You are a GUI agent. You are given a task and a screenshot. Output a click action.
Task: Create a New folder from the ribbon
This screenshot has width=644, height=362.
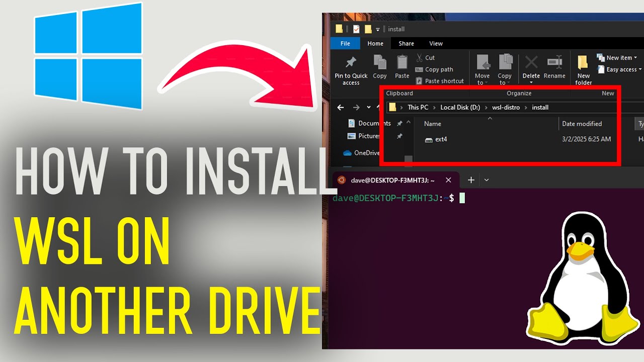(584, 70)
